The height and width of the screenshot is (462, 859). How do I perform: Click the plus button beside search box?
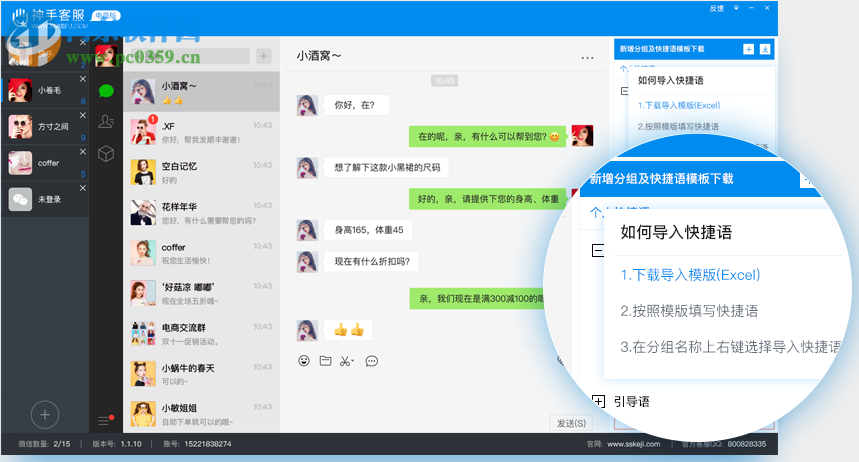(264, 56)
